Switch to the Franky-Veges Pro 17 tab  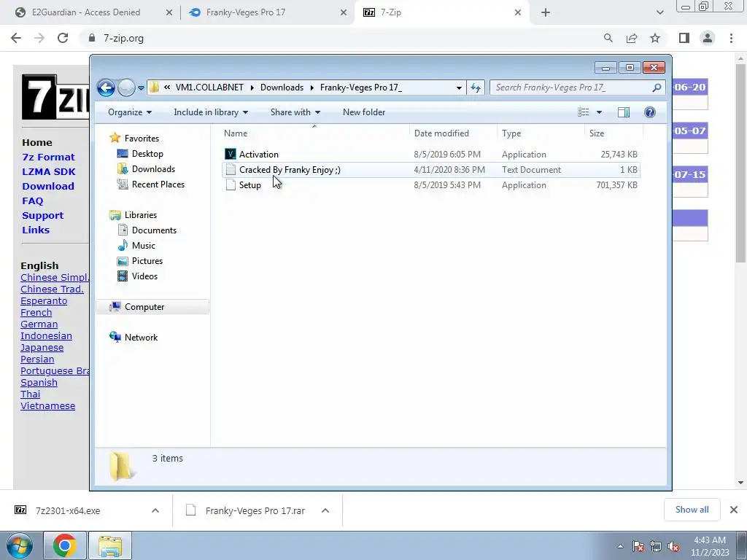(x=245, y=12)
